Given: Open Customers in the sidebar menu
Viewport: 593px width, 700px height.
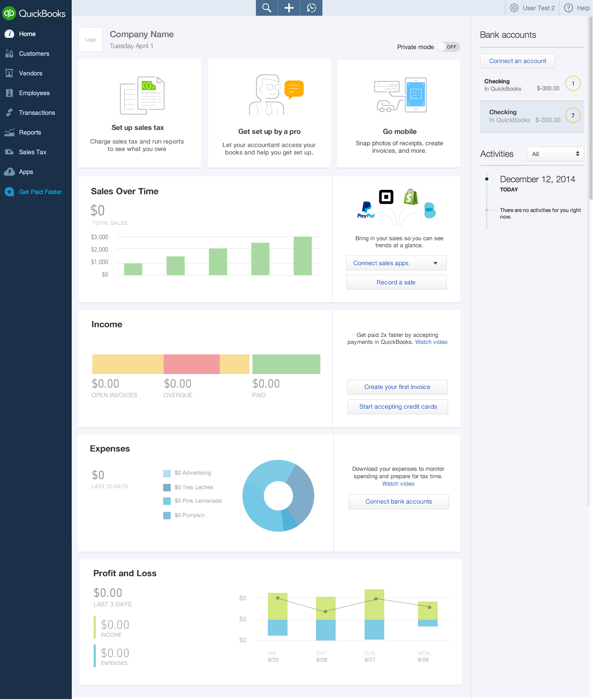Looking at the screenshot, I should coord(34,53).
